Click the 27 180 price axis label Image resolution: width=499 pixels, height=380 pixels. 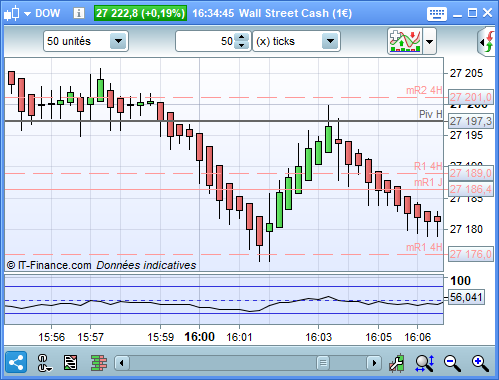466,229
